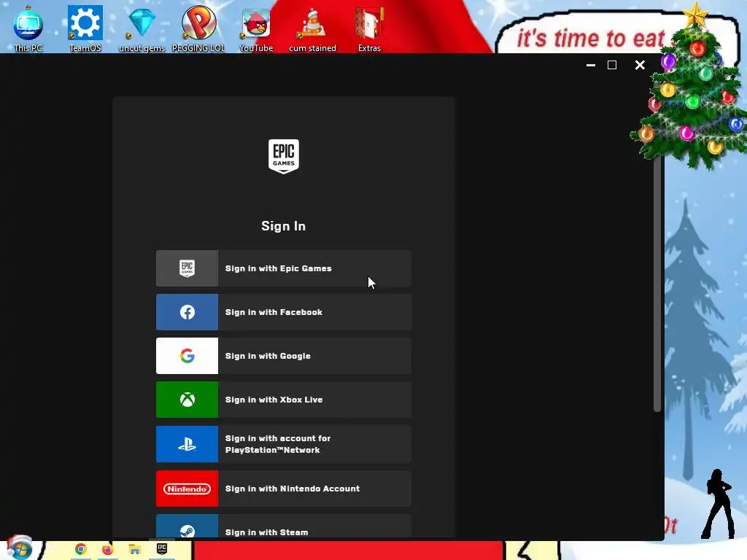Click the PlayStation logo icon
Viewport: 747px width, 560px height.
(x=187, y=445)
